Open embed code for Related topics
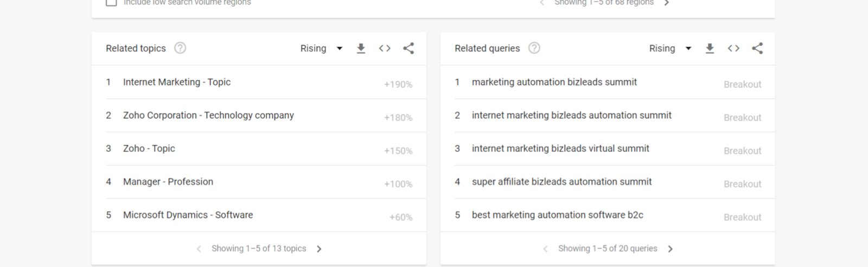The width and height of the screenshot is (868, 267). click(x=385, y=48)
